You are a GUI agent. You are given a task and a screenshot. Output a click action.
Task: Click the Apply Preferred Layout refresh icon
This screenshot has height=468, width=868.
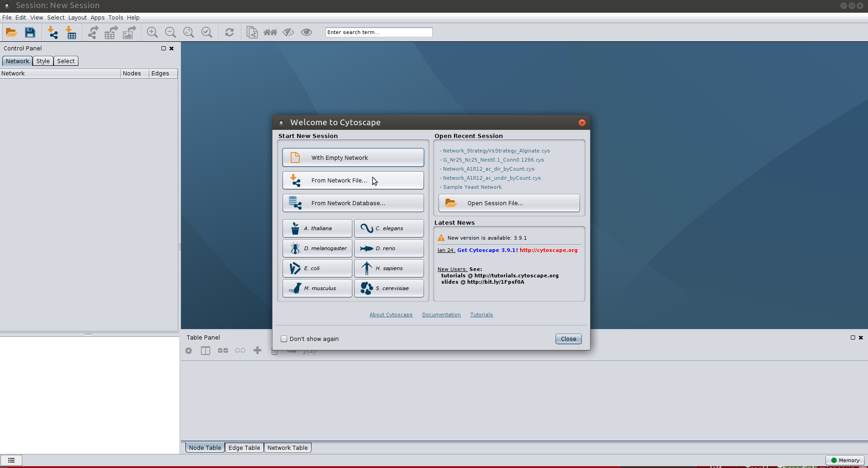click(x=229, y=32)
